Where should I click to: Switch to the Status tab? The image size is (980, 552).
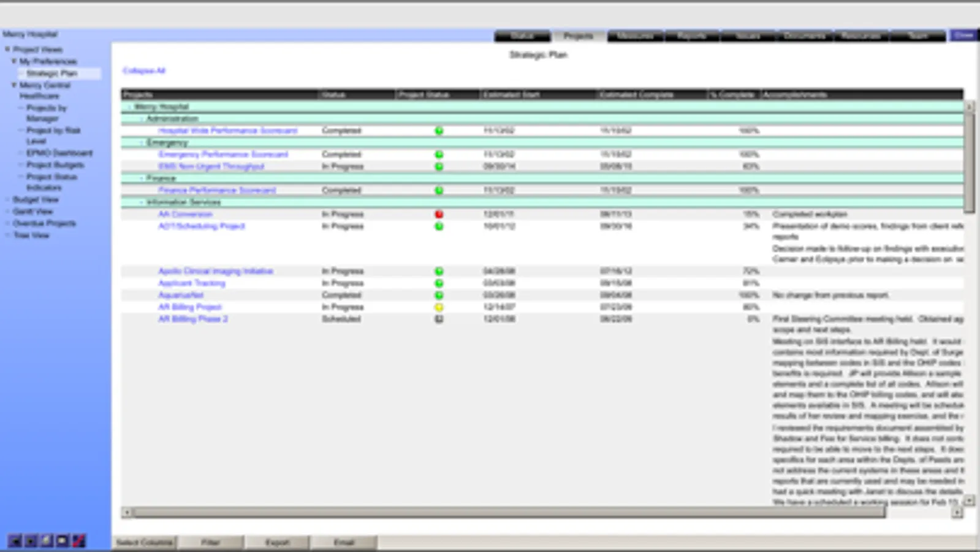point(522,36)
